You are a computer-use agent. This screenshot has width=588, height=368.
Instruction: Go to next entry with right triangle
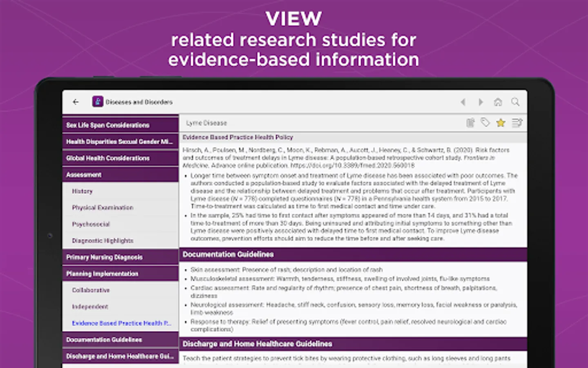point(481,102)
